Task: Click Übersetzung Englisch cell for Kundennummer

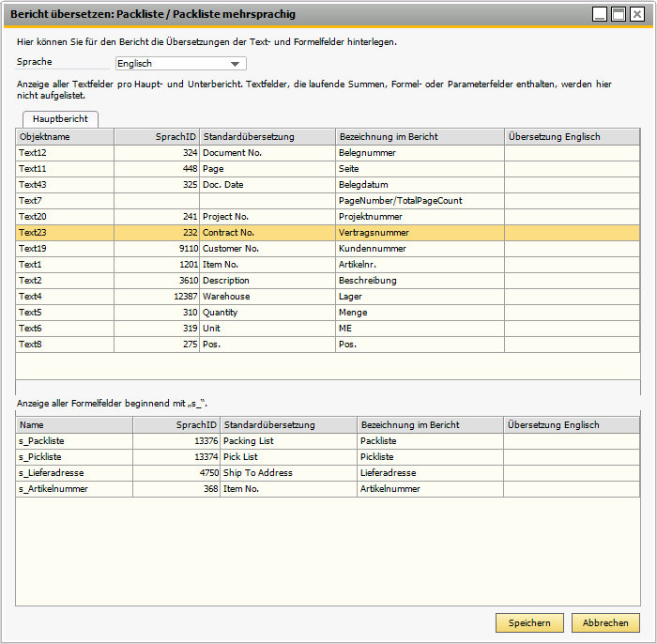Action: coord(572,249)
